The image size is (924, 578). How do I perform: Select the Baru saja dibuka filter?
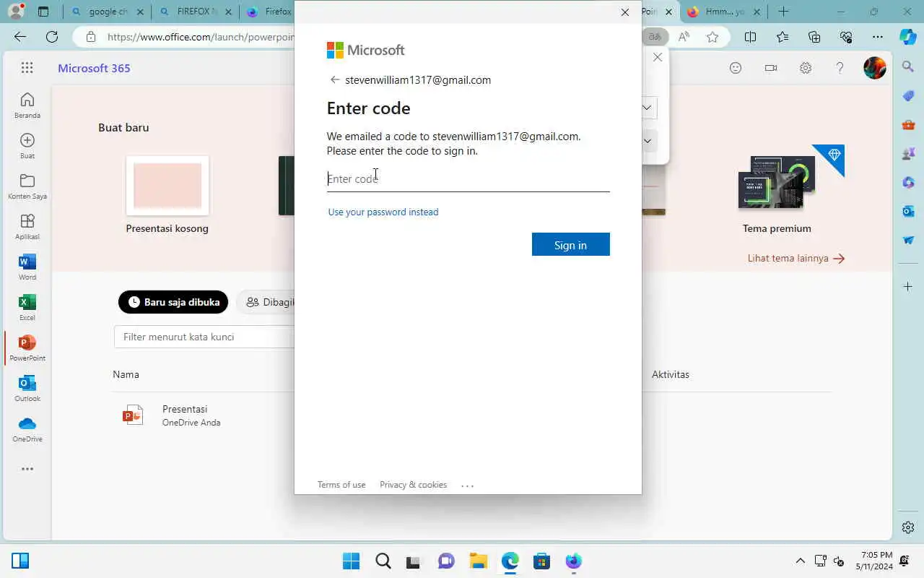click(173, 302)
